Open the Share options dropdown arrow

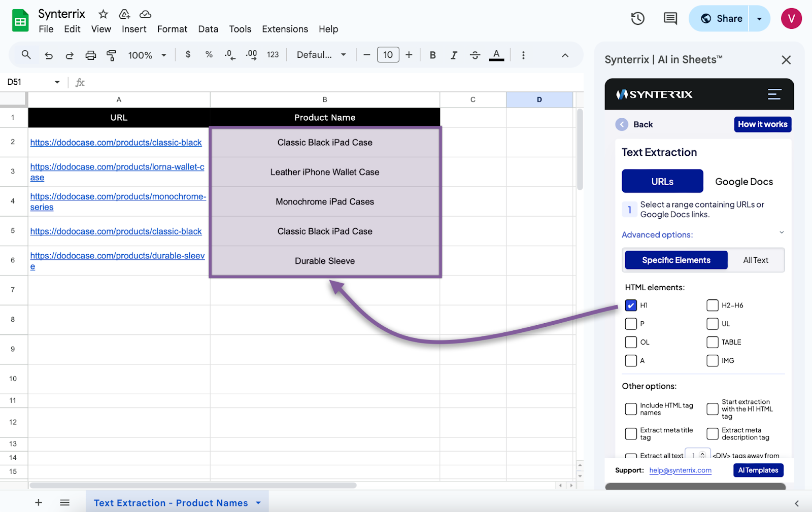tap(759, 19)
